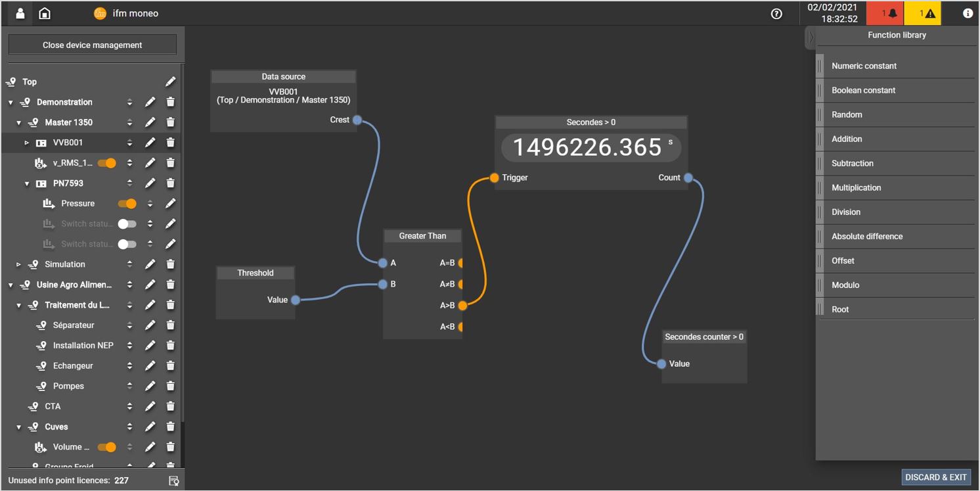Open the help question mark icon
Viewport: 980px width, 491px height.
[x=776, y=13]
